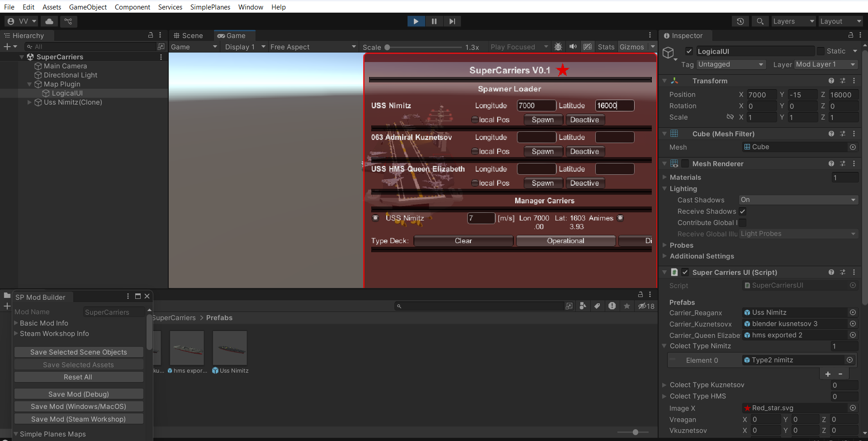Toggle Super Carriers UI script enabled checkbox
The width and height of the screenshot is (868, 441).
(685, 272)
